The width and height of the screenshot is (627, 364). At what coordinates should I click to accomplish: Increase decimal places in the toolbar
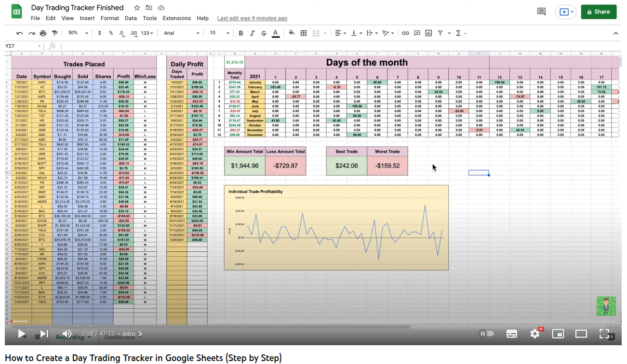(x=133, y=33)
